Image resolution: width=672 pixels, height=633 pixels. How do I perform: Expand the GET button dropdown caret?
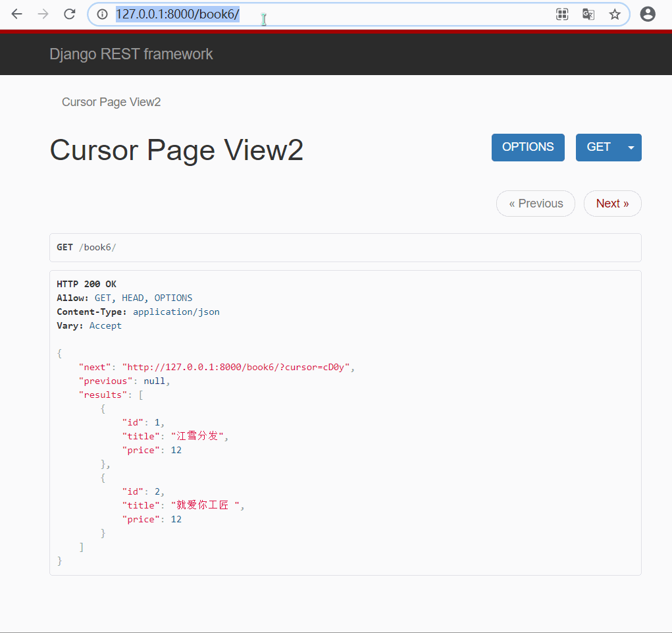click(x=631, y=148)
